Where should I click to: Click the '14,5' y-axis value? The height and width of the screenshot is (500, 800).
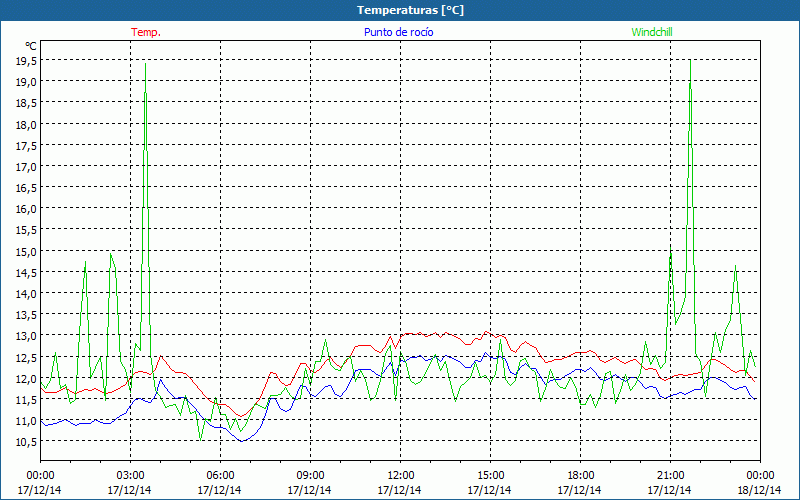(x=27, y=272)
